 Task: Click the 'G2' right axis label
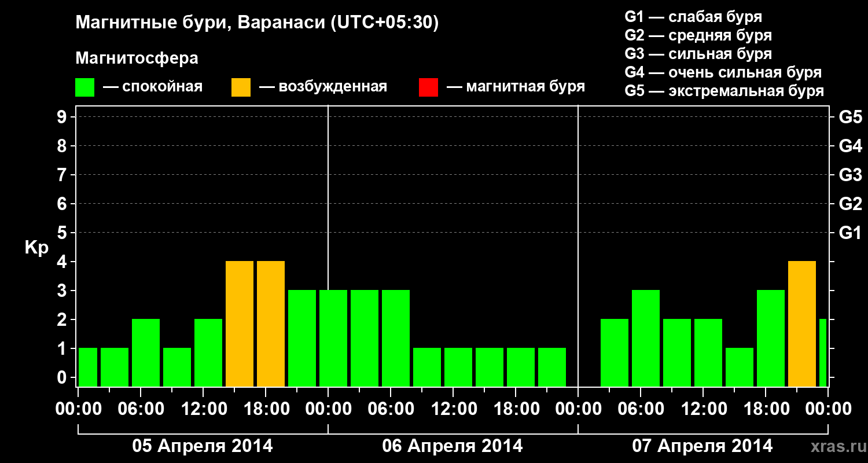[x=851, y=204]
